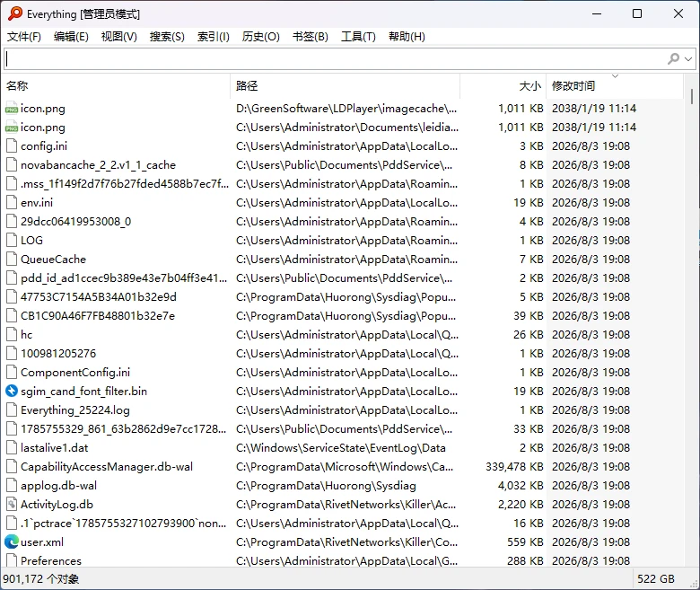Click the 4,032 KB size cell
The image size is (700, 590).
[x=521, y=486]
